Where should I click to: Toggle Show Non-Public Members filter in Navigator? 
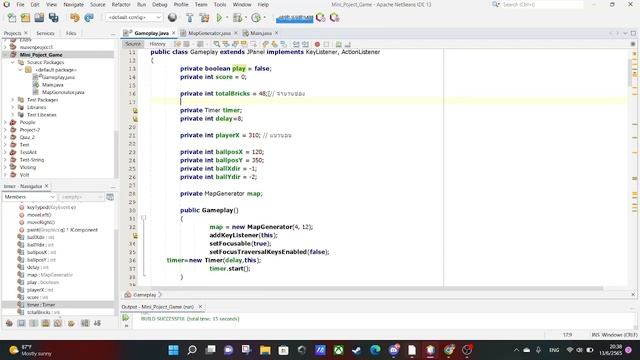click(46, 323)
